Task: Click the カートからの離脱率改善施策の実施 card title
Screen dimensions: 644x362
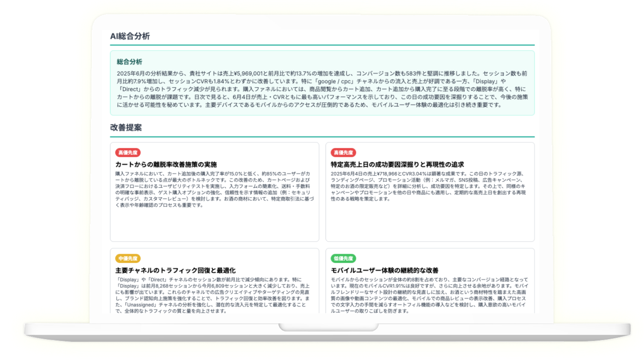Action: [167, 165]
